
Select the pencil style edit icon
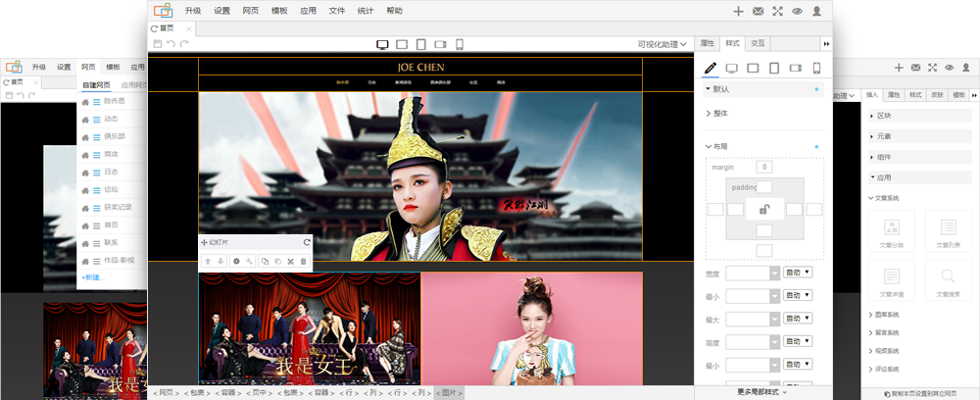710,68
